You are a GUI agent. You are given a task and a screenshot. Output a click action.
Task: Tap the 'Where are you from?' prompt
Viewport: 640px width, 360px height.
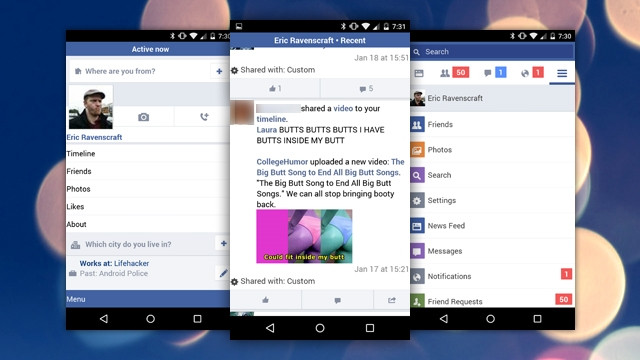tap(120, 71)
